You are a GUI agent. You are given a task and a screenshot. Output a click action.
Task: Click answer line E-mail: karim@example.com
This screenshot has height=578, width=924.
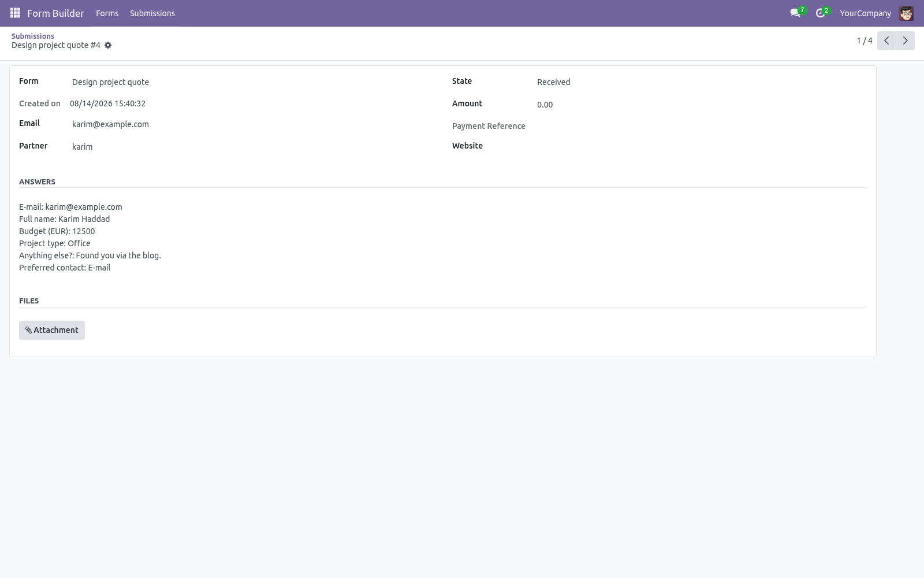70,207
